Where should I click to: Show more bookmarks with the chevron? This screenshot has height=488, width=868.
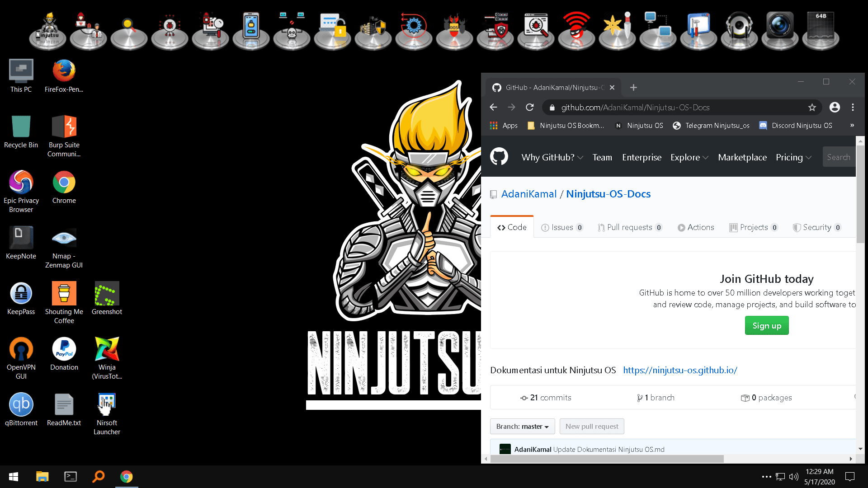coord(852,125)
